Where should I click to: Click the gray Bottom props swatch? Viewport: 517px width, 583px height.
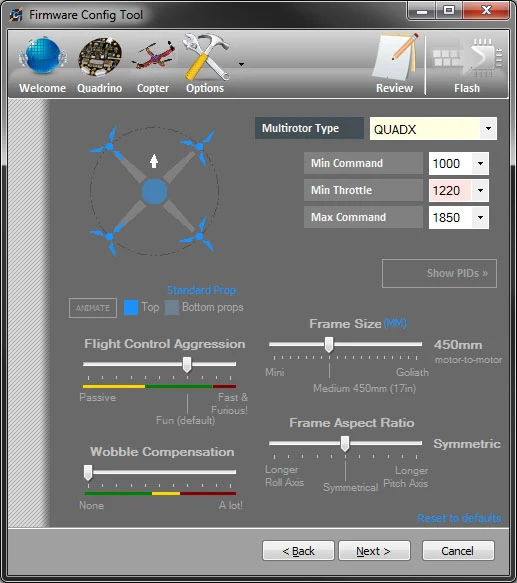click(172, 308)
